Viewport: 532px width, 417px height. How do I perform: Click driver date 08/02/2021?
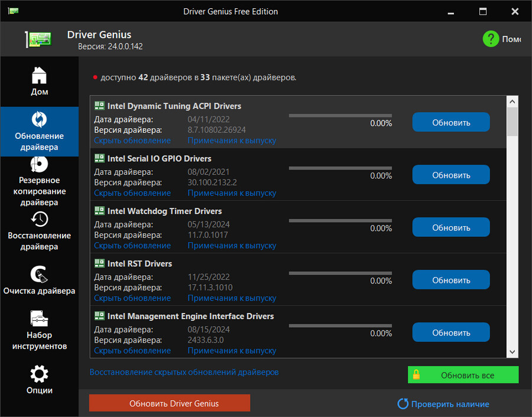click(x=208, y=172)
